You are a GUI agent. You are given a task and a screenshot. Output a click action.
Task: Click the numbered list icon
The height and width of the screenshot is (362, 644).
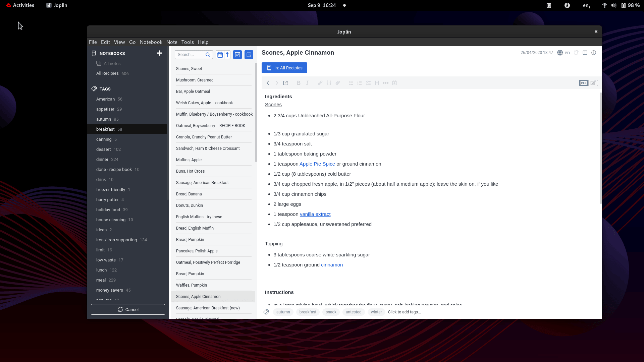[360, 83]
